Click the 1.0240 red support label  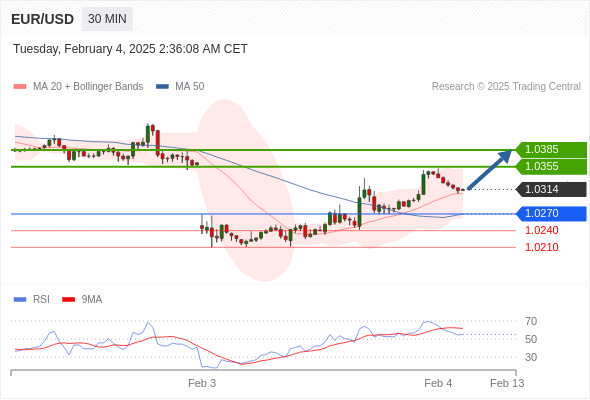point(542,230)
